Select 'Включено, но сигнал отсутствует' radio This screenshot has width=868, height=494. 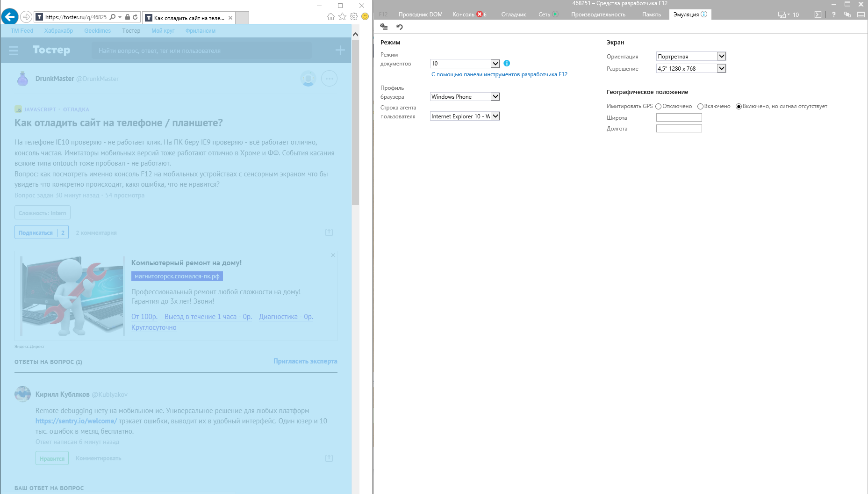coord(739,107)
